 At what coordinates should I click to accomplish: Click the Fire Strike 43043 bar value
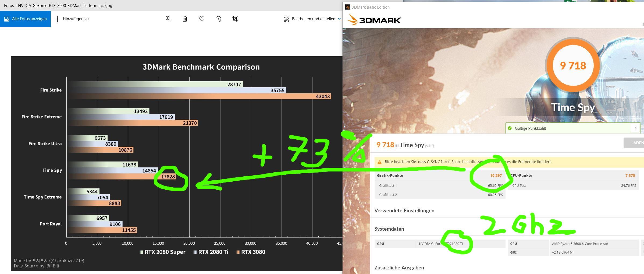click(323, 96)
